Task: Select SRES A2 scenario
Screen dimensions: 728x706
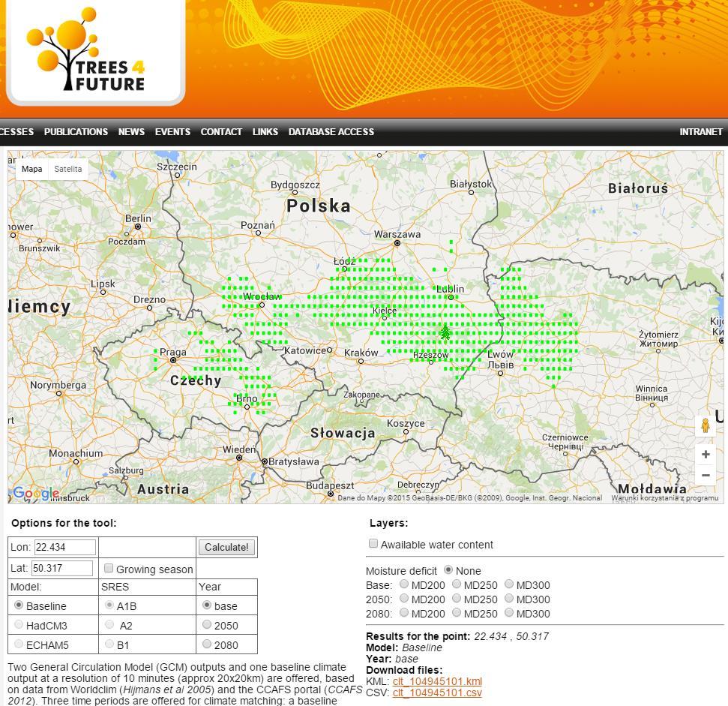Action: [x=109, y=625]
